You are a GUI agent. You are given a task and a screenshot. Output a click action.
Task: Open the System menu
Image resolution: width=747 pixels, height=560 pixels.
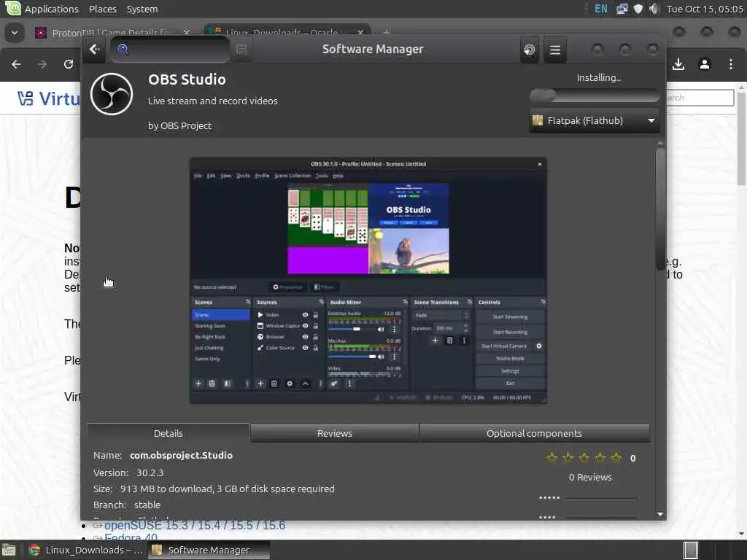point(142,9)
